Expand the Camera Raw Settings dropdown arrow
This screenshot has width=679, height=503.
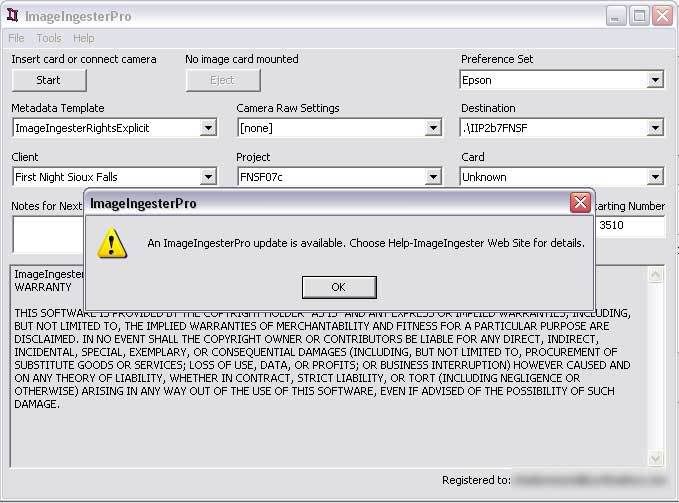pyautogui.click(x=433, y=128)
